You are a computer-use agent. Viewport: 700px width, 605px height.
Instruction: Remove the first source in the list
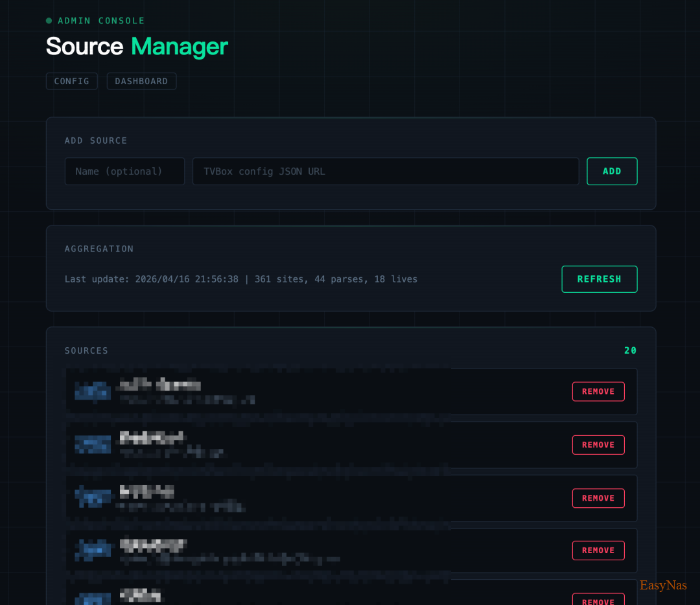pos(598,392)
